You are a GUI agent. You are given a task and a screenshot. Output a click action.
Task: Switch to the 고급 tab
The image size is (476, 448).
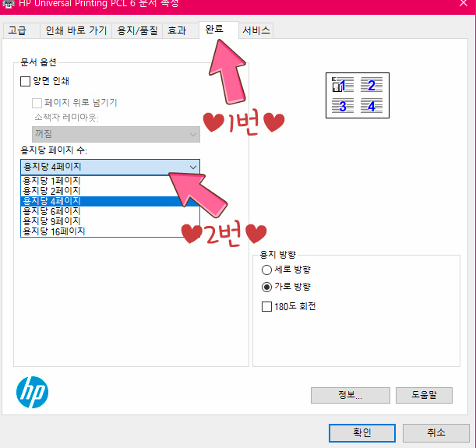(x=21, y=30)
